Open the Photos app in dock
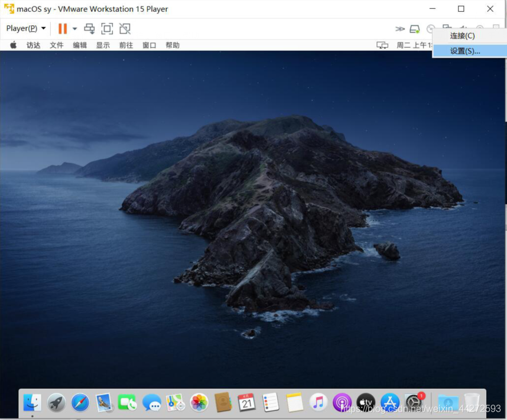Screen dimensions: 507x420 [x=199, y=402]
